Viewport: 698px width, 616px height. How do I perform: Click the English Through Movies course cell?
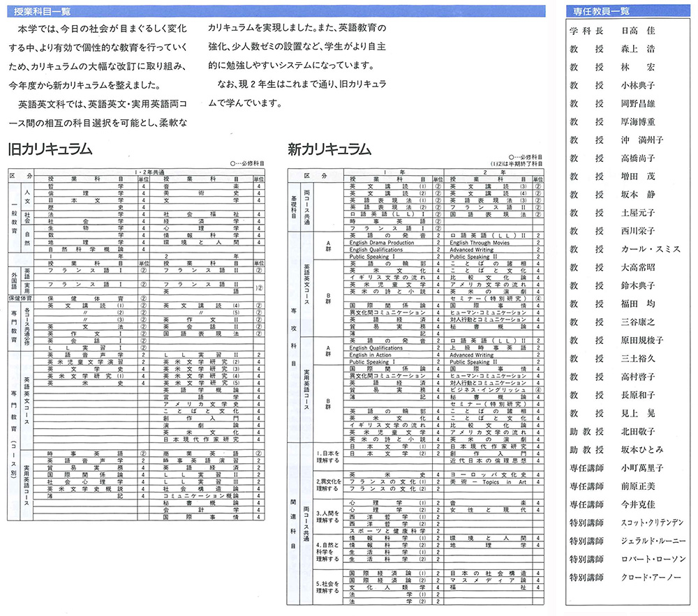pyautogui.click(x=480, y=243)
